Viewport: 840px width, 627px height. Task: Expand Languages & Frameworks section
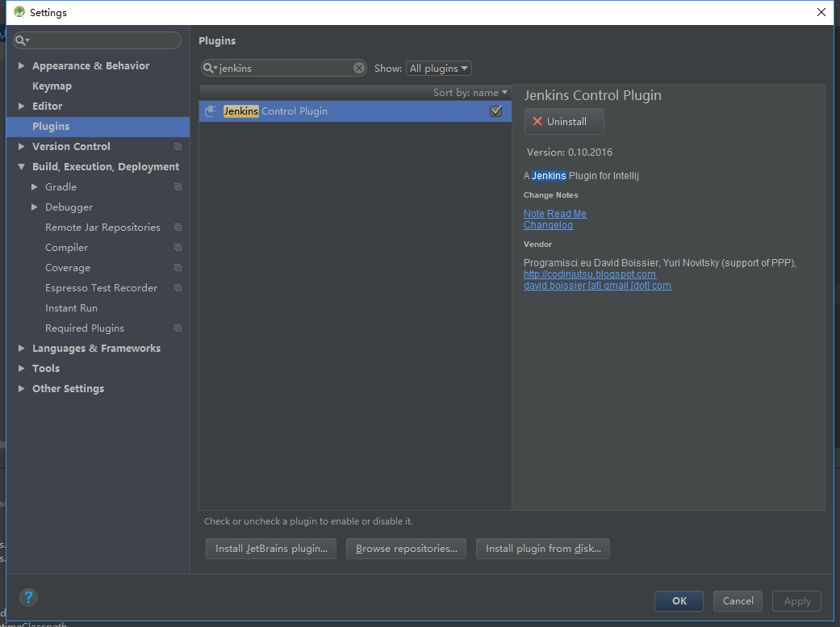pos(22,349)
